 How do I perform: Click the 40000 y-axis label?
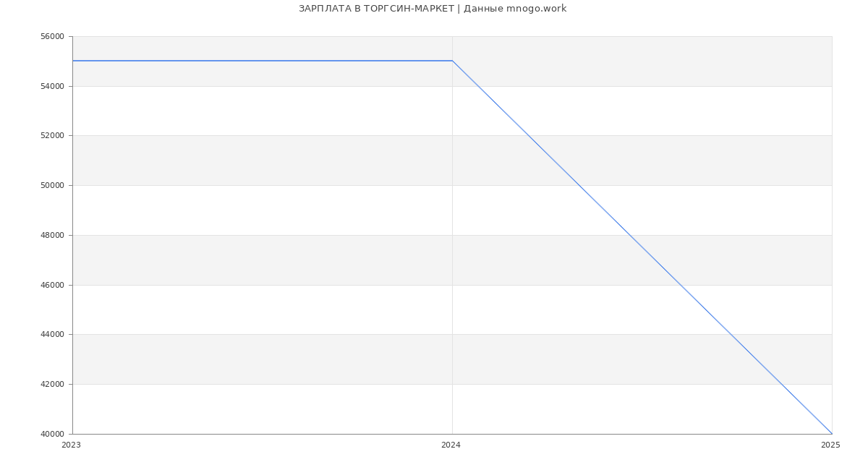point(52,435)
